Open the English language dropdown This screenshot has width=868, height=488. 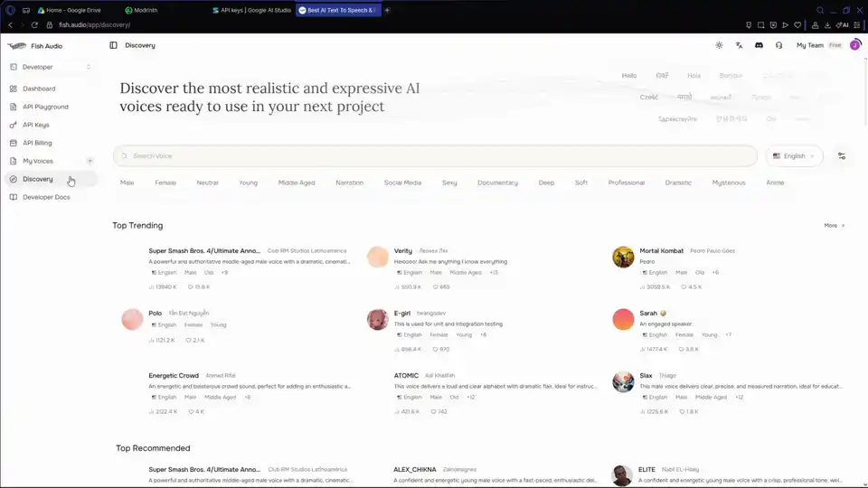pos(795,156)
